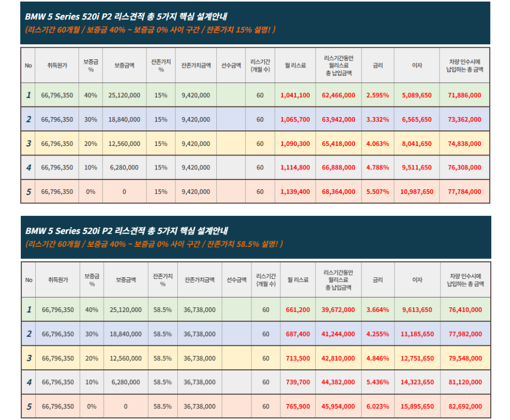The height and width of the screenshot is (420, 510).
Task: Select monthly lease fee 1,065,700
Action: tap(295, 119)
